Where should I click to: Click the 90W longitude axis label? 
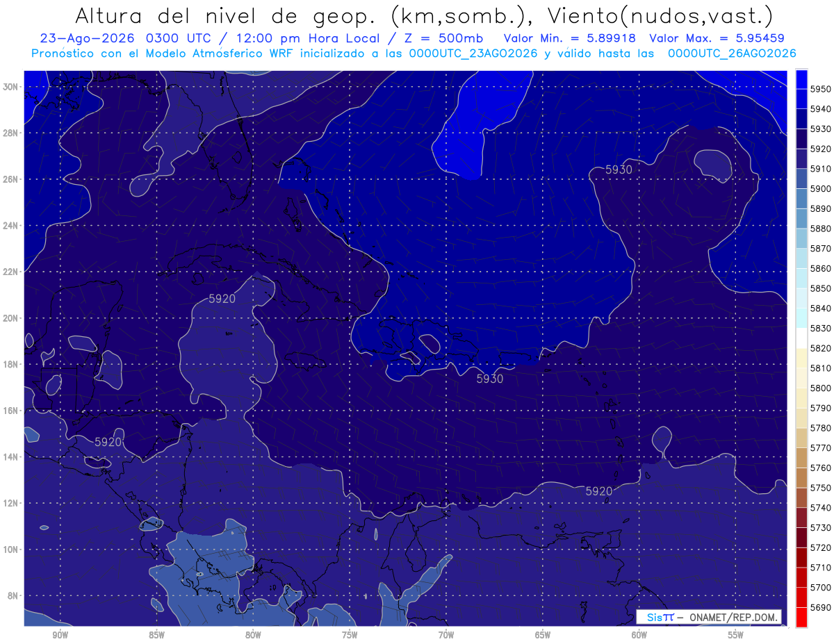(x=60, y=635)
